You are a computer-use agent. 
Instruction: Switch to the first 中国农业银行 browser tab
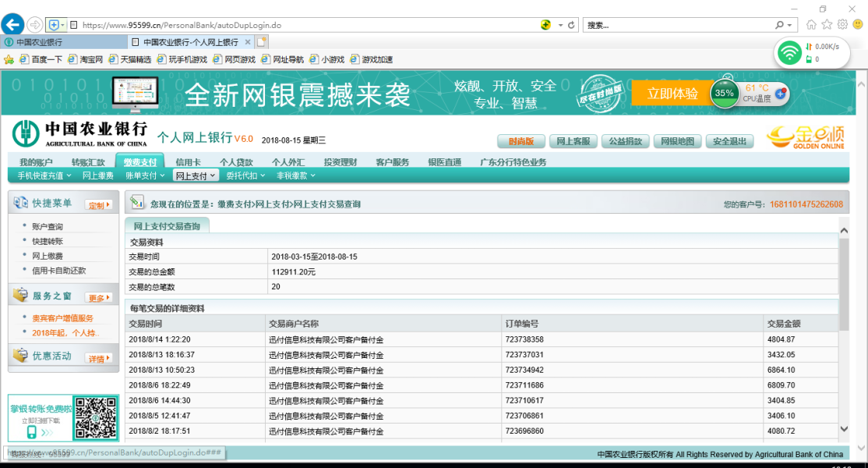[x=64, y=42]
